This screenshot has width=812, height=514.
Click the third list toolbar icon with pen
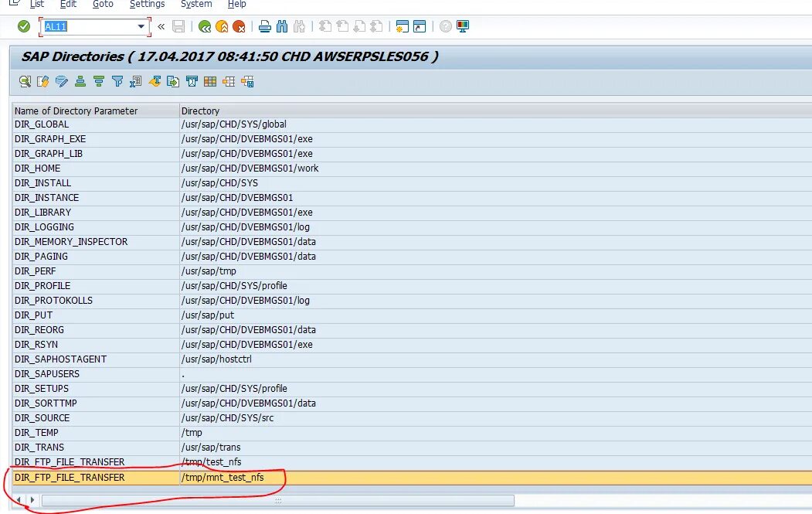(62, 81)
